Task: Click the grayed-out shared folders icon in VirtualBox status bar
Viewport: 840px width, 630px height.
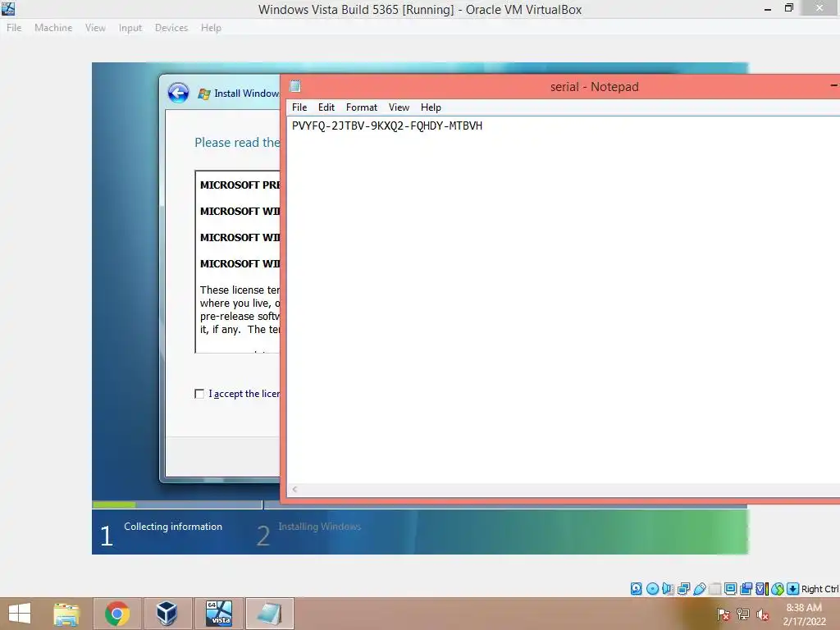Action: pos(714,589)
